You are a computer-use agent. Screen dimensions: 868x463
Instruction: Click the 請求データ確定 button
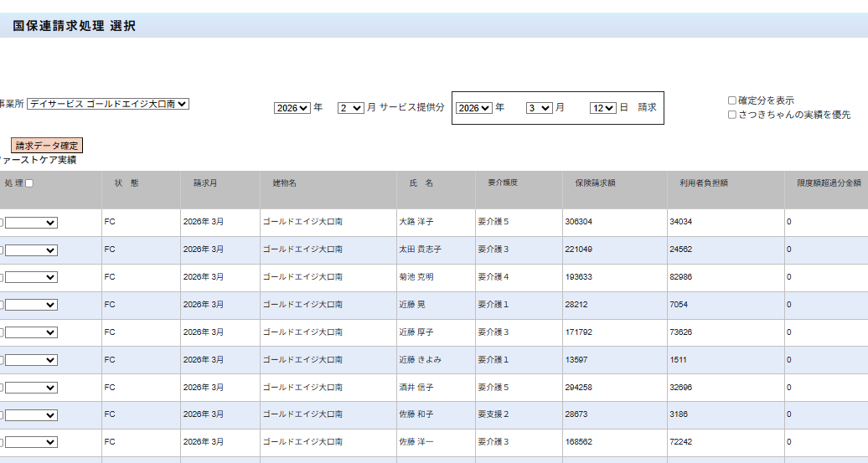[x=47, y=146]
